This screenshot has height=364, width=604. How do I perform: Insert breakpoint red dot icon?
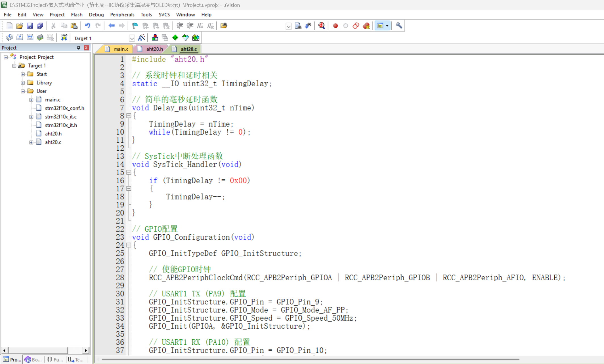coord(335,26)
